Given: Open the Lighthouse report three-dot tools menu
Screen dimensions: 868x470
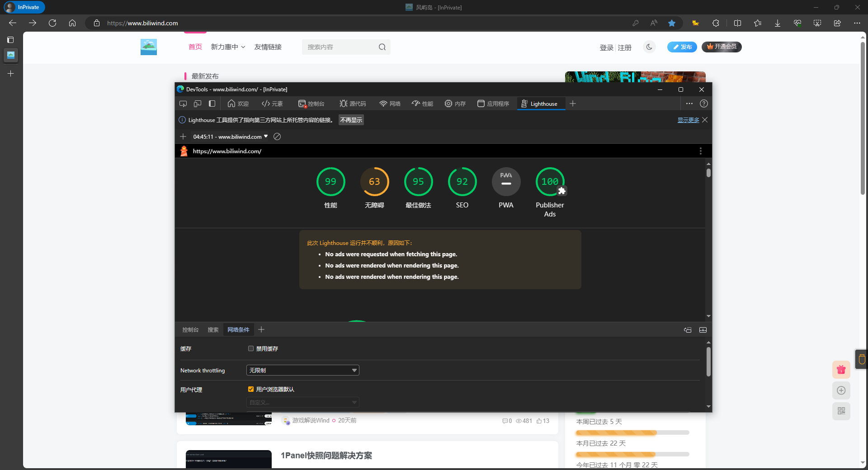Looking at the screenshot, I should [x=701, y=151].
